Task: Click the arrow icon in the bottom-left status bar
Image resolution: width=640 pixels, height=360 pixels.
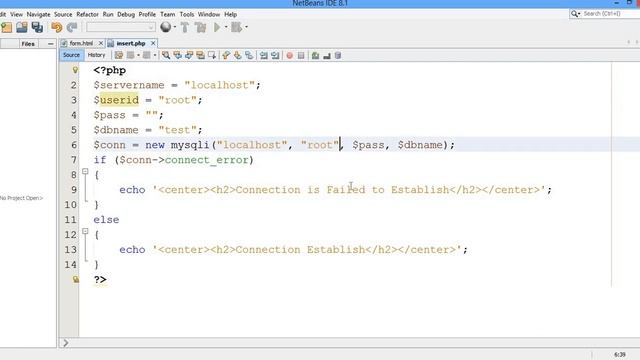Action: pos(65,343)
